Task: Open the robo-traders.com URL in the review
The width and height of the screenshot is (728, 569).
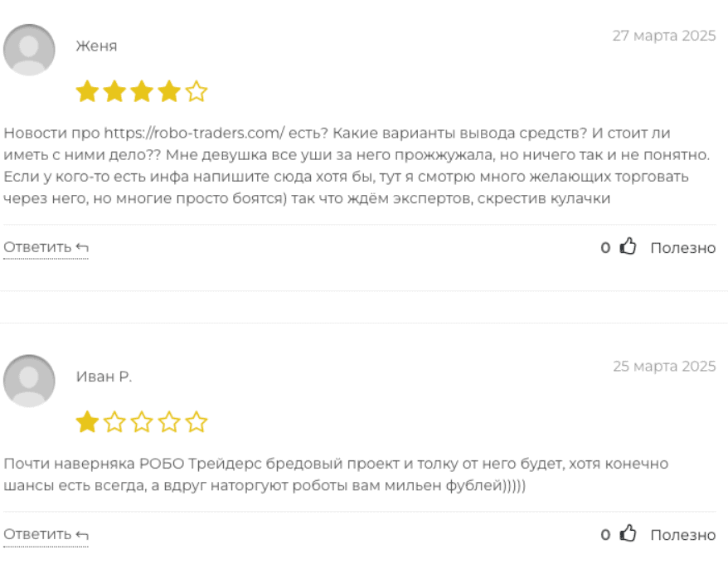Action: pos(195,133)
